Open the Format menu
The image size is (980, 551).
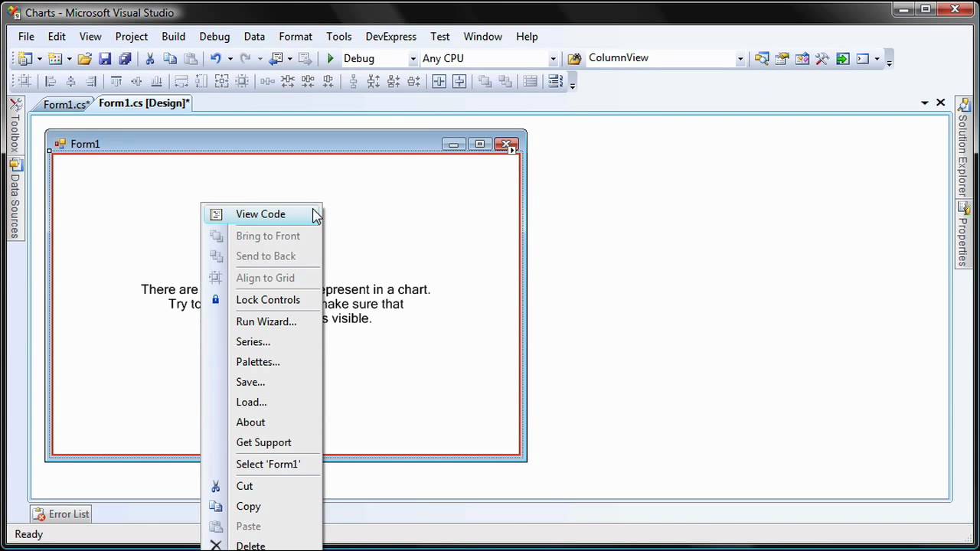tap(296, 36)
